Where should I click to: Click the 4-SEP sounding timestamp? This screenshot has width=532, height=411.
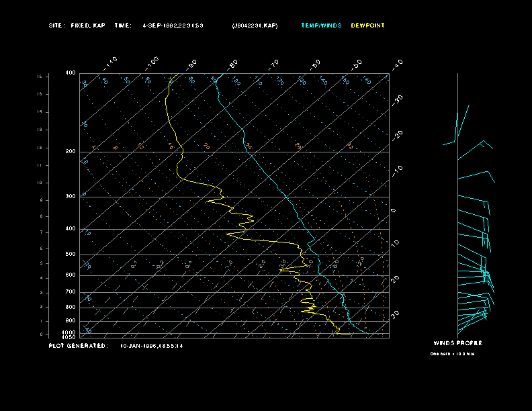click(x=173, y=26)
